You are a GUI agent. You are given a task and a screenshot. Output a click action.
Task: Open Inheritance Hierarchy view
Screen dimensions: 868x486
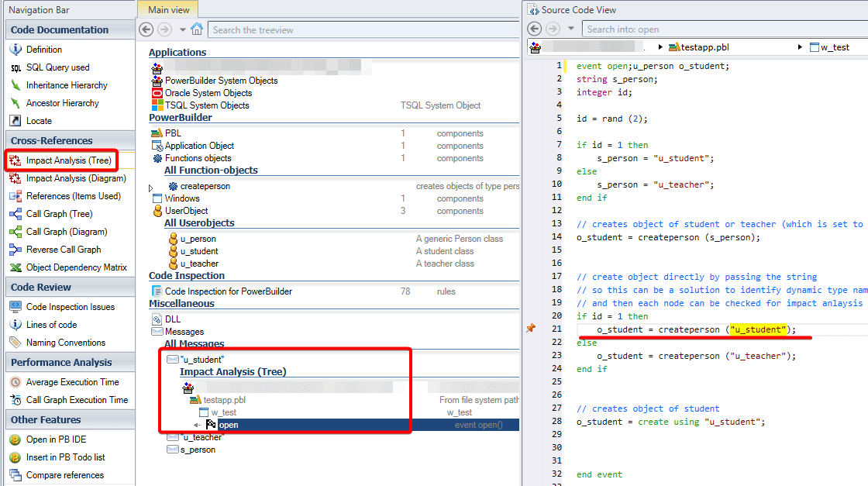67,85
